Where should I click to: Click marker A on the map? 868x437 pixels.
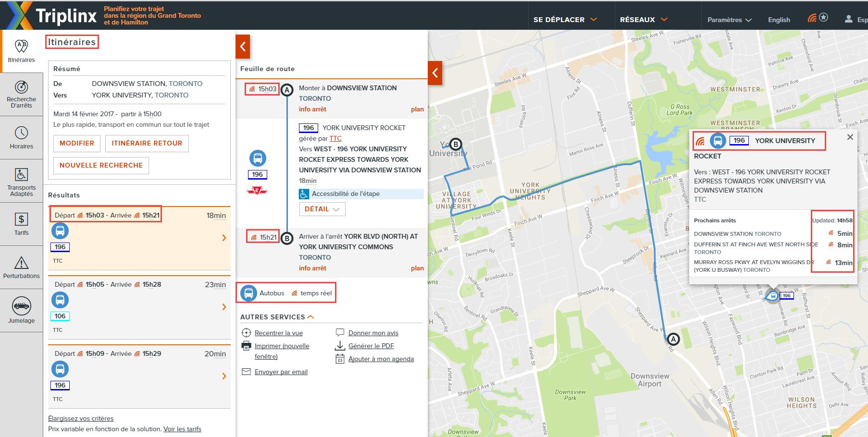(674, 340)
